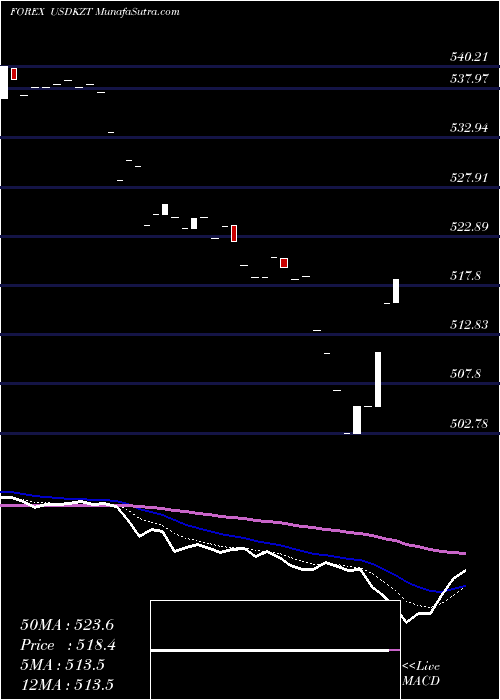
Task: Click the '12MA : 513.5' readout
Action: point(67,684)
